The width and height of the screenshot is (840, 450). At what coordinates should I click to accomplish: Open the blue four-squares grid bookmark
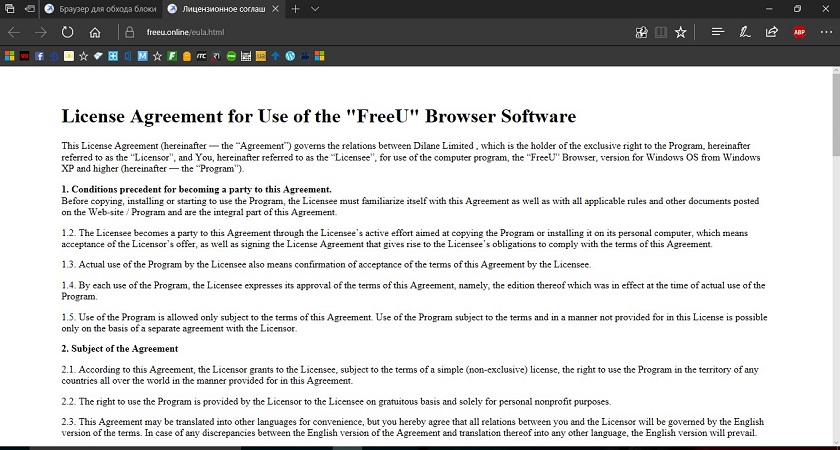(x=113, y=56)
